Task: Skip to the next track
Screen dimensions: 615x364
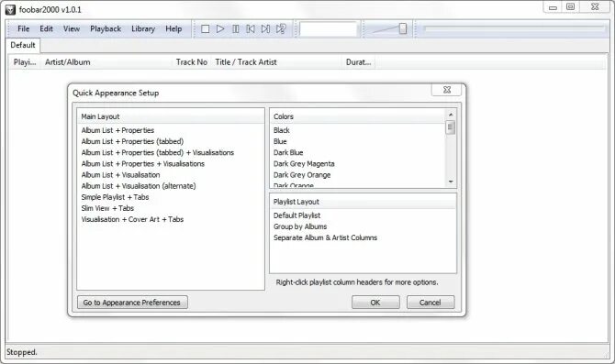Action: pyautogui.click(x=265, y=29)
